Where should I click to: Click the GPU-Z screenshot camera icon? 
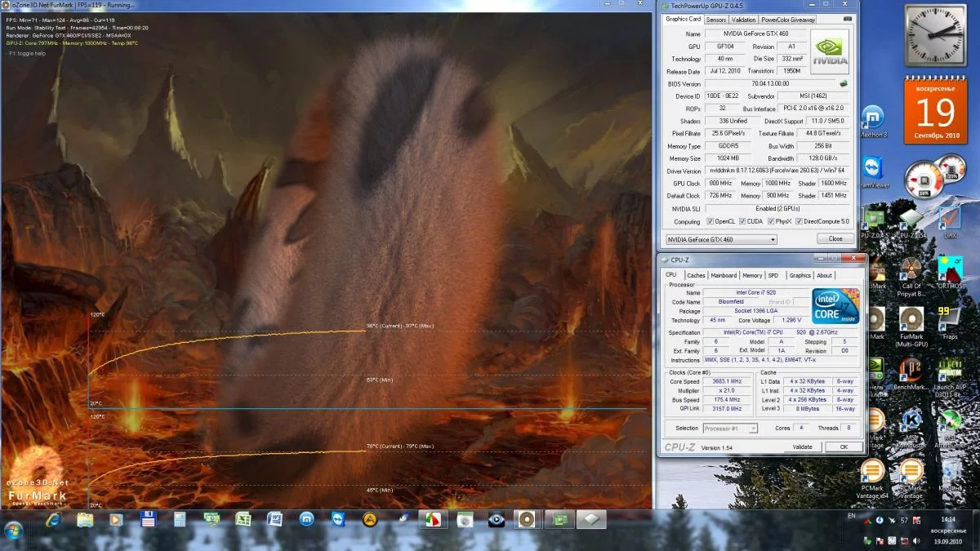tap(847, 20)
